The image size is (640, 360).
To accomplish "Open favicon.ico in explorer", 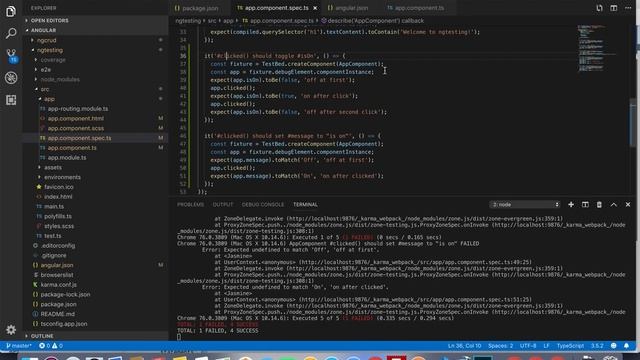I will pos(96,187).
